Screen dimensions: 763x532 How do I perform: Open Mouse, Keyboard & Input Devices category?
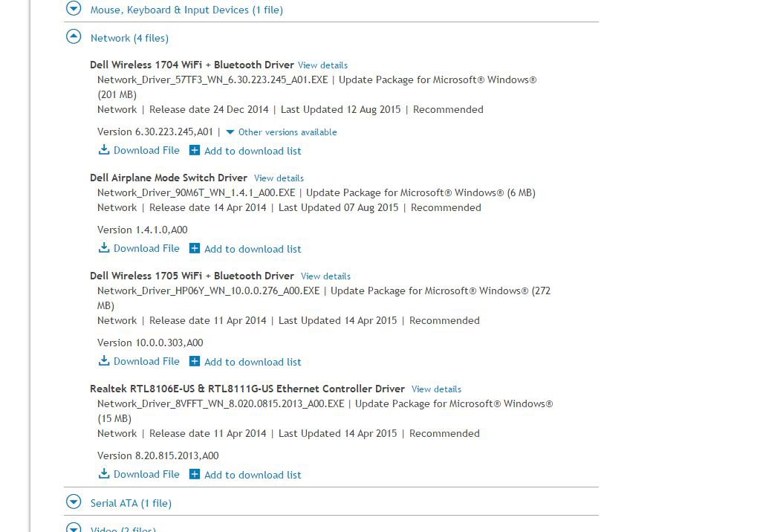pyautogui.click(x=186, y=10)
